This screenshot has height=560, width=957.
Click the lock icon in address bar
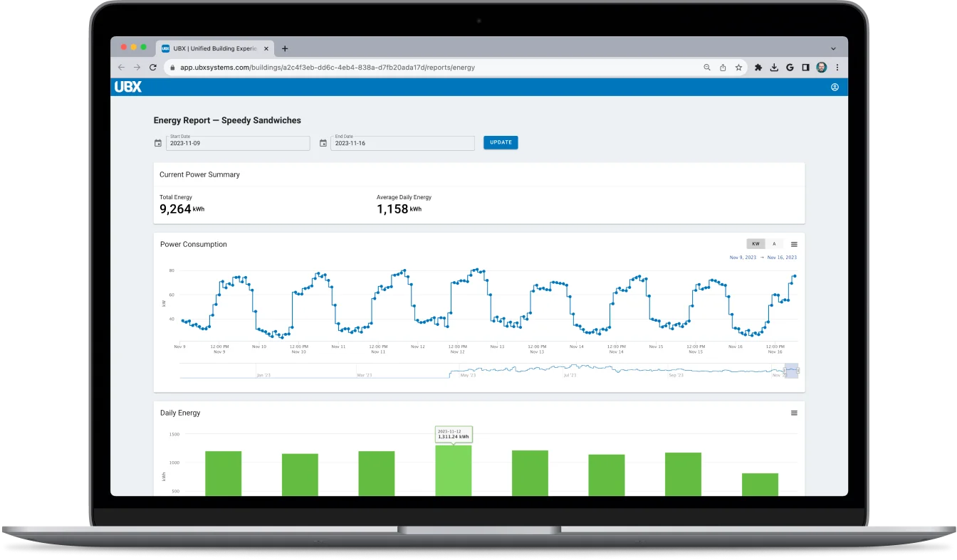pyautogui.click(x=172, y=68)
